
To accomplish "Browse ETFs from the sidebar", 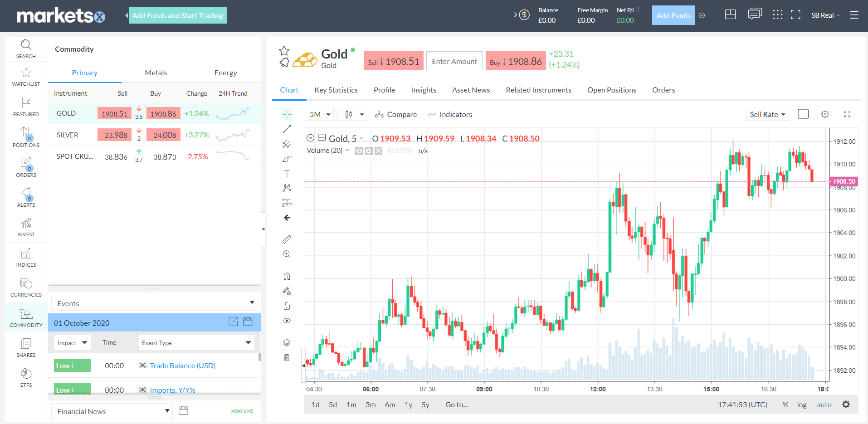I will (x=26, y=378).
